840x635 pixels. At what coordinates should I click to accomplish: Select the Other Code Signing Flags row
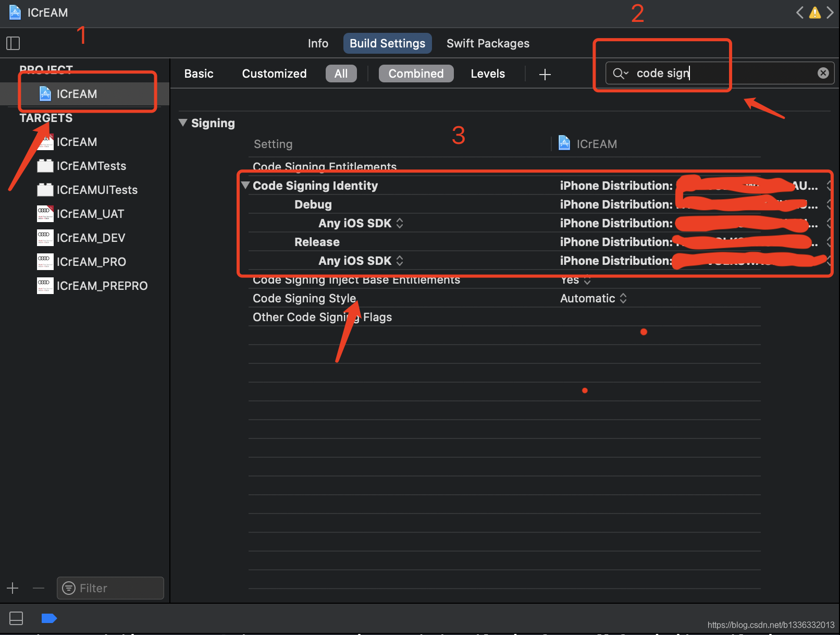click(x=504, y=317)
